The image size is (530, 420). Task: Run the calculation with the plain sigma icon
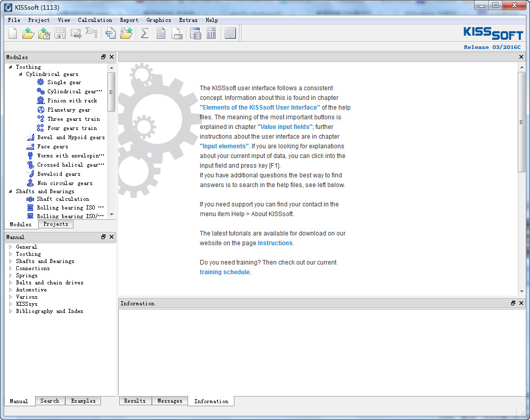tap(145, 33)
